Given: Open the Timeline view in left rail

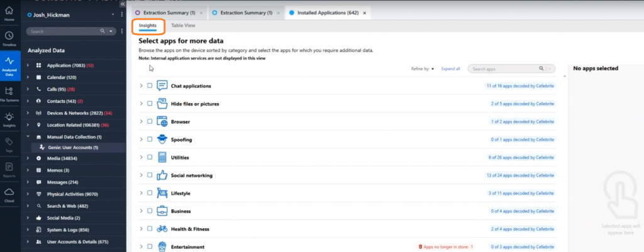Looking at the screenshot, I should click(x=9, y=38).
